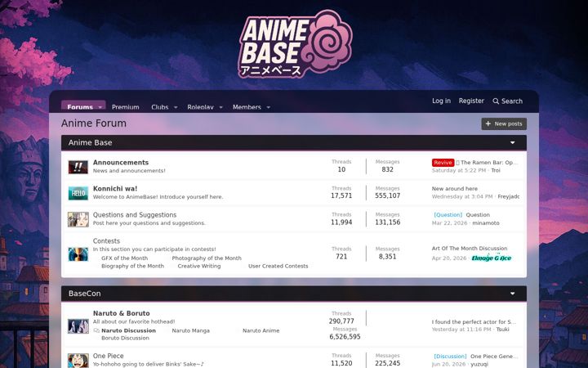Open Elmage G Ace user profile

492,258
